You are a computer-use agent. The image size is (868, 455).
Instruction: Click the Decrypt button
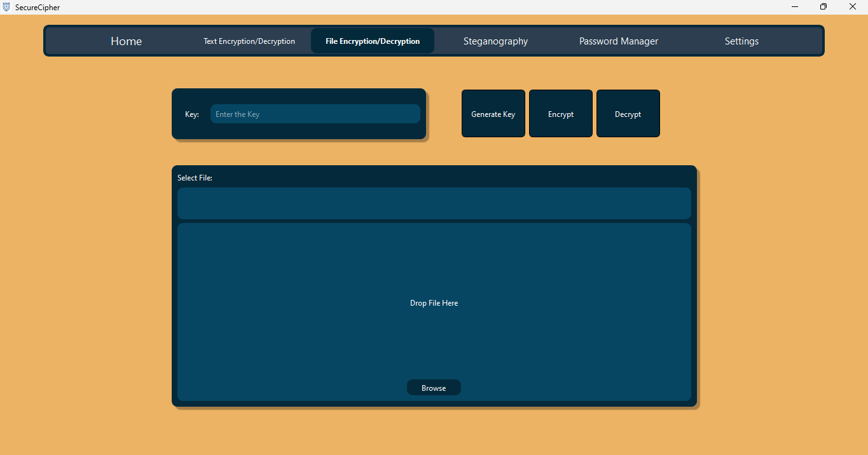tap(628, 114)
